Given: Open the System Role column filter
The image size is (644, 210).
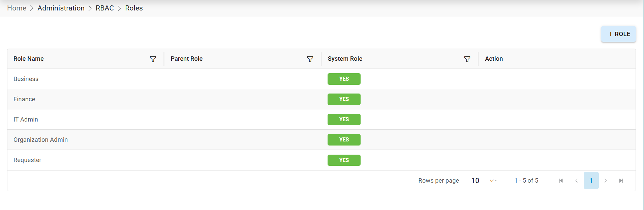Looking at the screenshot, I should tap(467, 59).
